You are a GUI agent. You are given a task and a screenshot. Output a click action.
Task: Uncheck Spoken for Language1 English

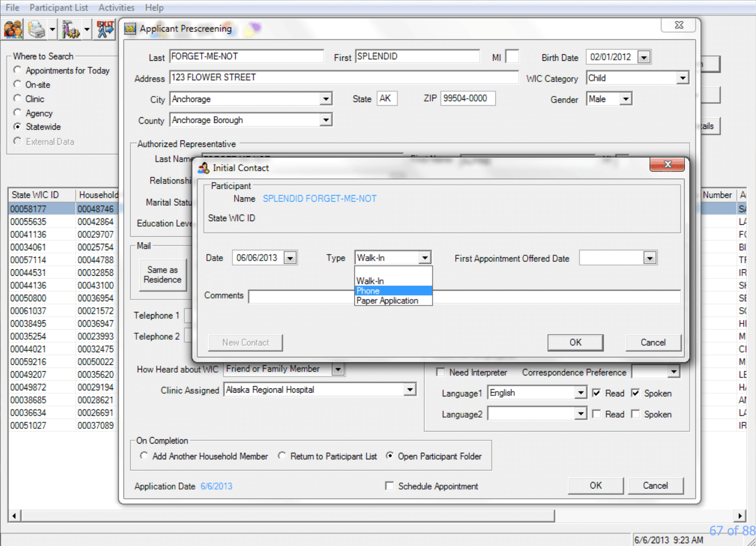coord(635,393)
